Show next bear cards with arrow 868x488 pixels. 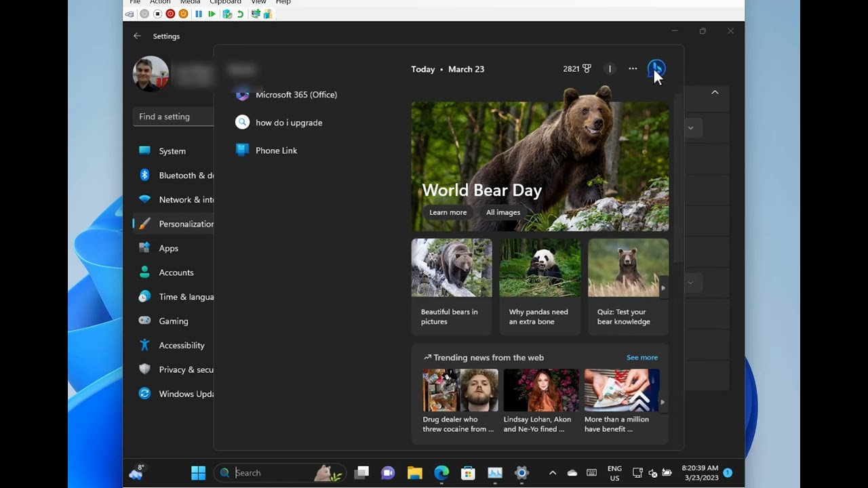pos(663,288)
